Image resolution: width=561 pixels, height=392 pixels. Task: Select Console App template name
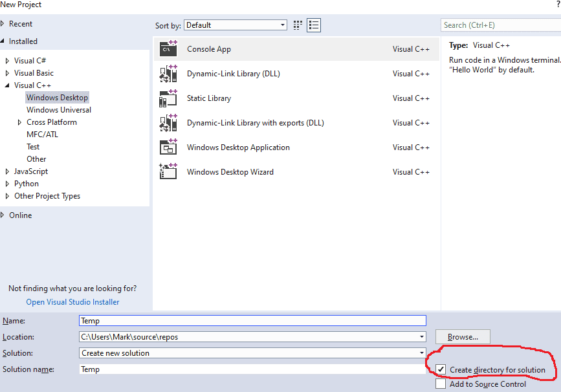[209, 49]
